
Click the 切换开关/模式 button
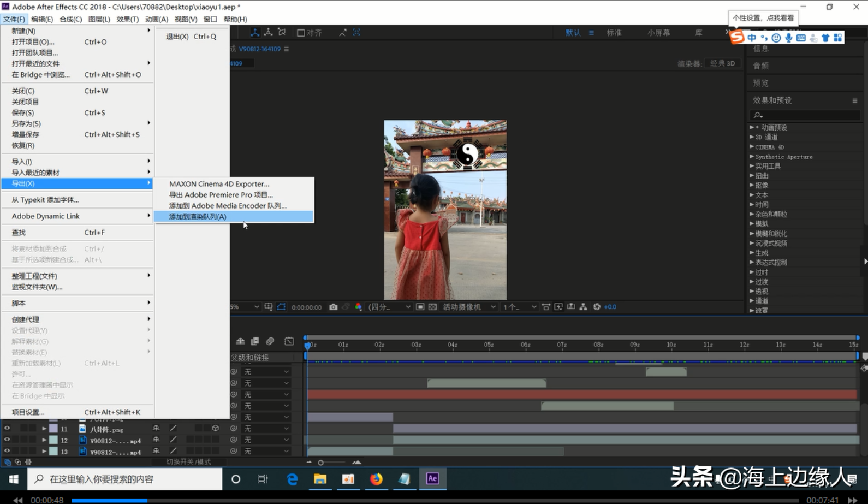click(x=188, y=462)
